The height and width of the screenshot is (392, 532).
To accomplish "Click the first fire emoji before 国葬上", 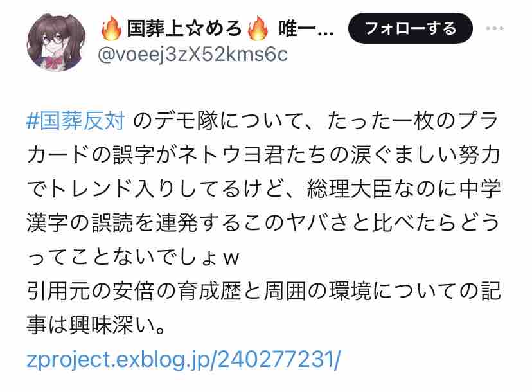I will (x=111, y=28).
